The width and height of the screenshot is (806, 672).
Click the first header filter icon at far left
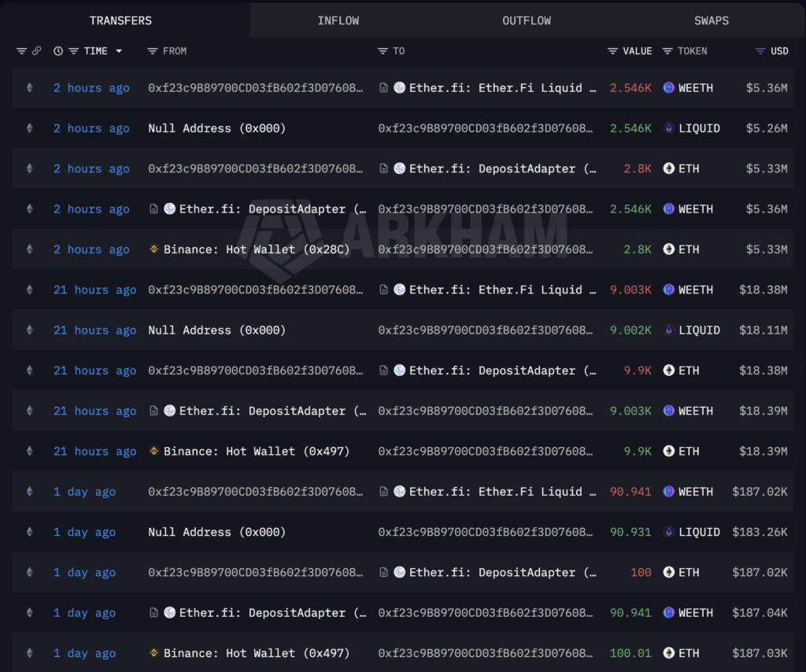21,51
